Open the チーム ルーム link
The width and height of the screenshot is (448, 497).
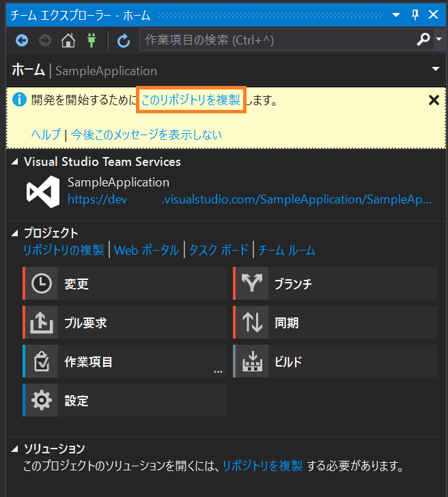(286, 250)
